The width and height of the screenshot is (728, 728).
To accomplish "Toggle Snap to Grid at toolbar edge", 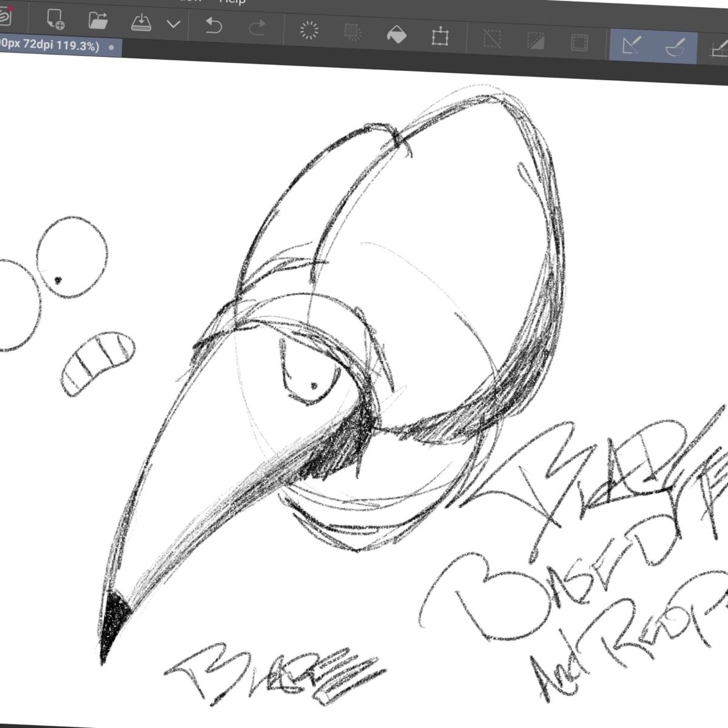I will pos(718,50).
